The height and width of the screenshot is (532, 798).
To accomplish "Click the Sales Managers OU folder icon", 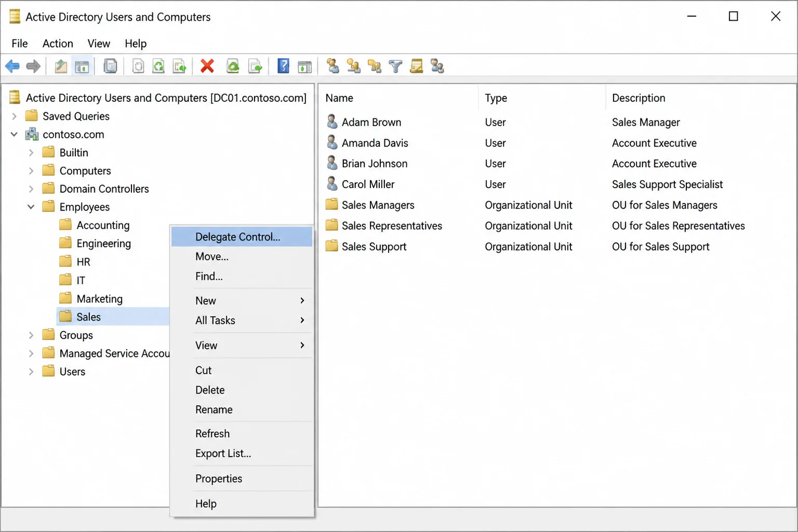I will tap(332, 204).
